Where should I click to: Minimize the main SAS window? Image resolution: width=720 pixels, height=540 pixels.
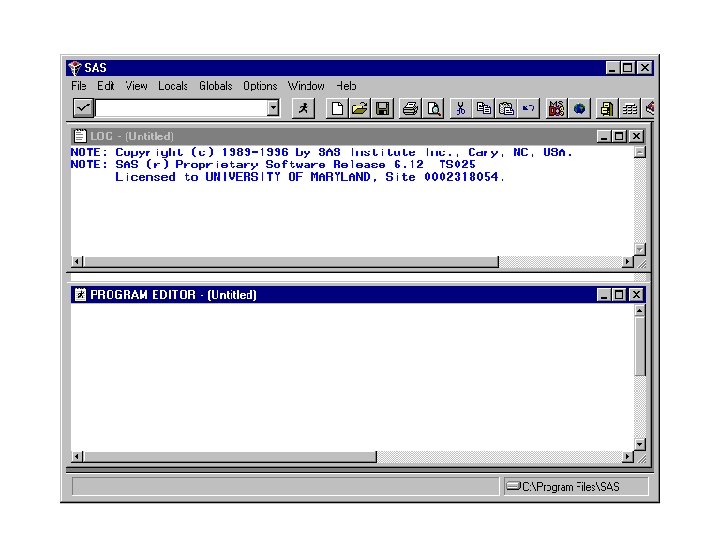[611, 68]
